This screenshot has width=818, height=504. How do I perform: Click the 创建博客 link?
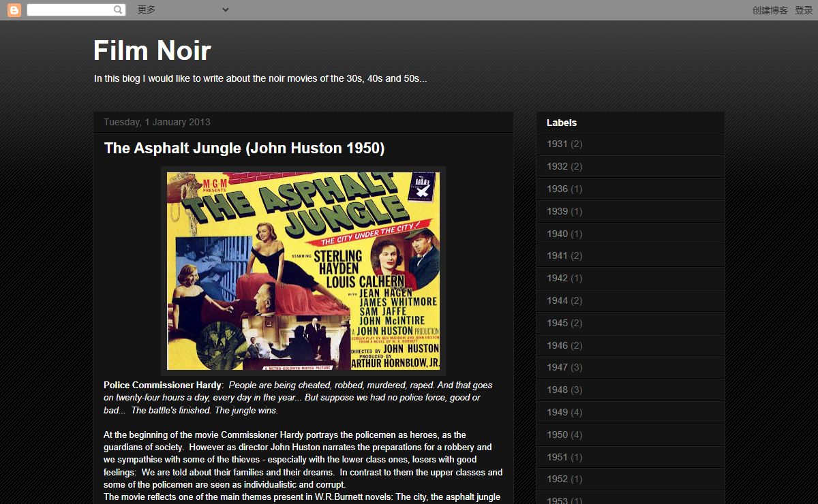770,10
